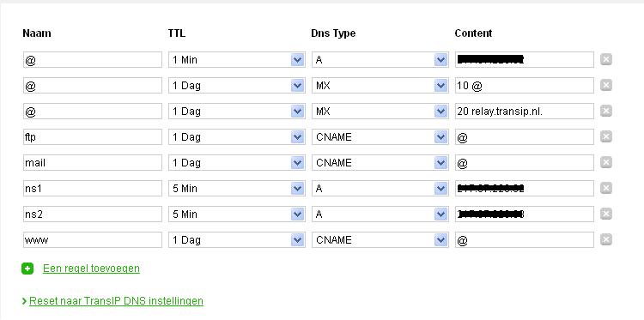Delete the ftp CNAME record row
This screenshot has height=320, width=644.
(x=606, y=136)
